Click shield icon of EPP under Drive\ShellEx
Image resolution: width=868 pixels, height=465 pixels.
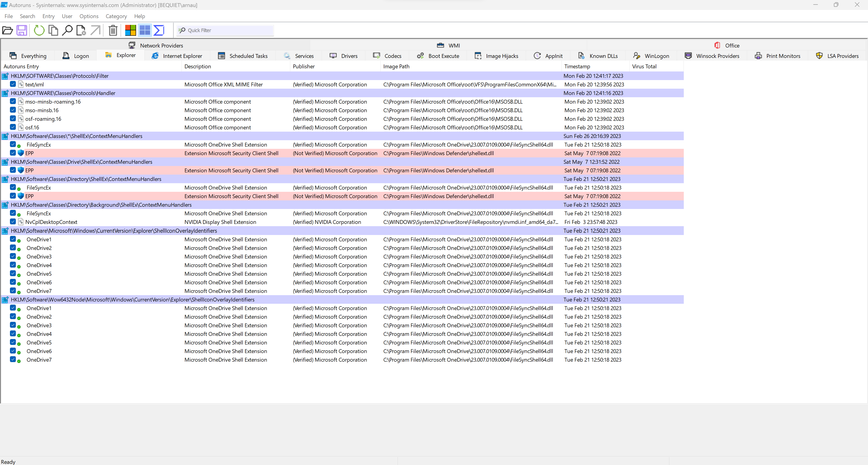tap(21, 170)
